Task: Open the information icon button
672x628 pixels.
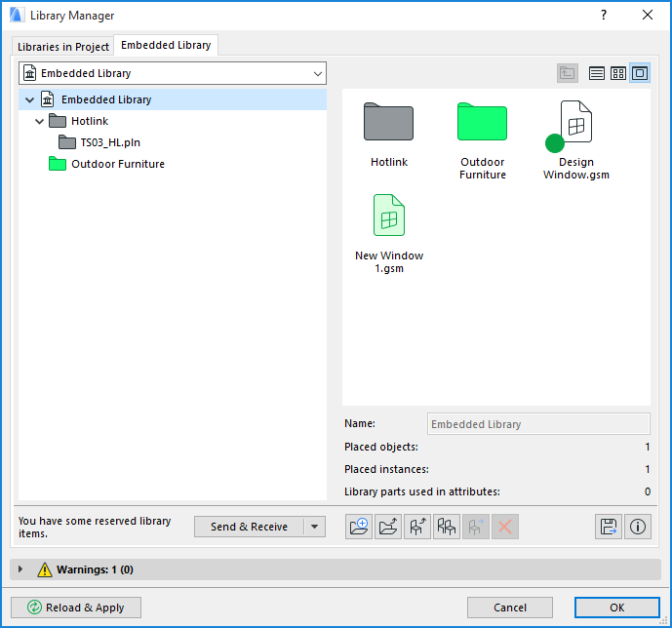Action: [638, 527]
